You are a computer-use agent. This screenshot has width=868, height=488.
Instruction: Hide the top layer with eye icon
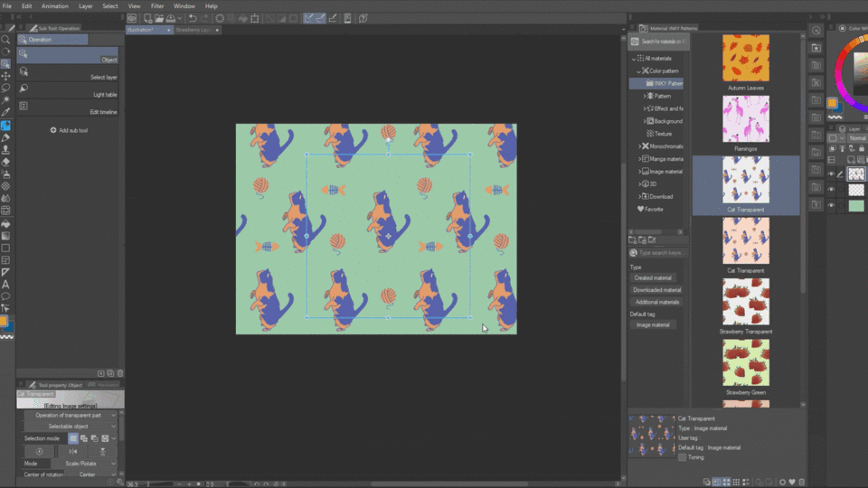pyautogui.click(x=832, y=174)
